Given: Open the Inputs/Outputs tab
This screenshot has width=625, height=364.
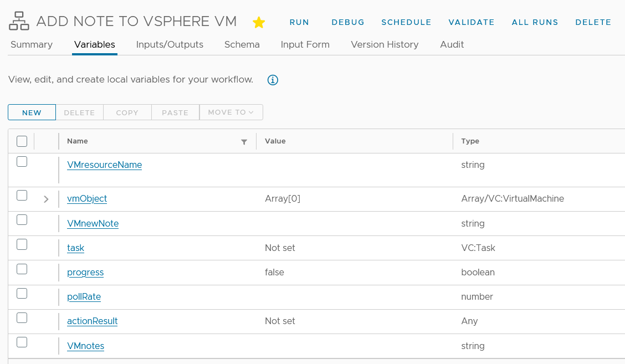Looking at the screenshot, I should [x=170, y=44].
